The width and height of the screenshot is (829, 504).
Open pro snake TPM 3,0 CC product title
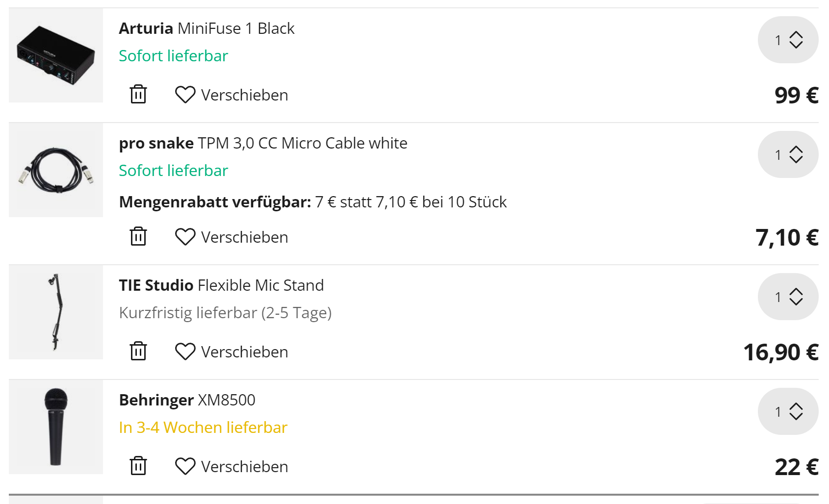tap(263, 143)
